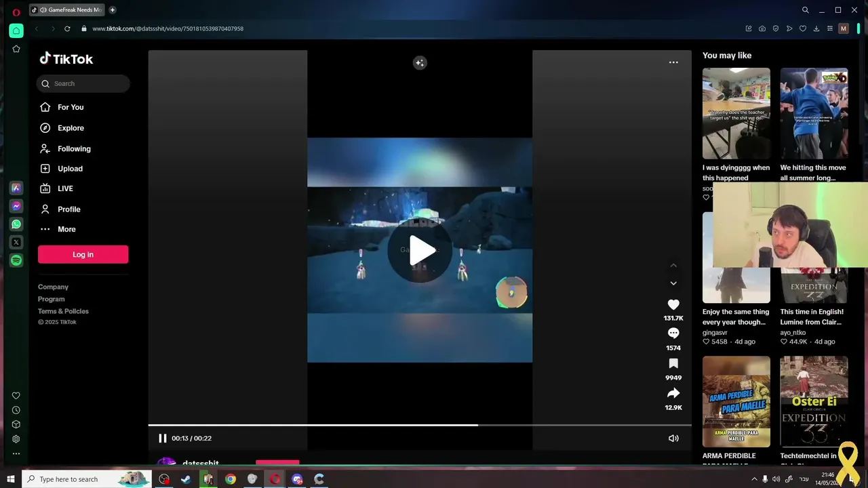
Task: Open 'This time in English!' video link
Action: (x=812, y=317)
